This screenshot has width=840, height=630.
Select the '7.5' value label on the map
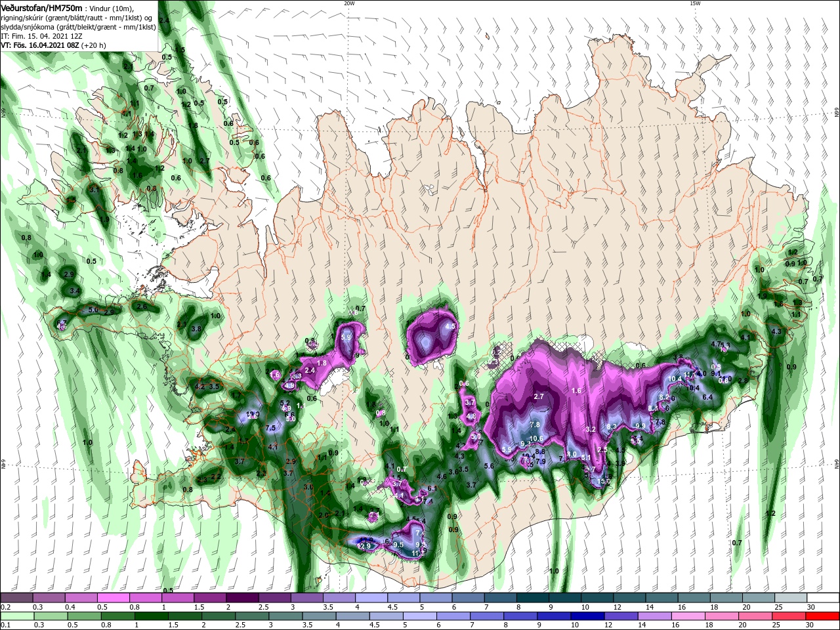(x=270, y=428)
